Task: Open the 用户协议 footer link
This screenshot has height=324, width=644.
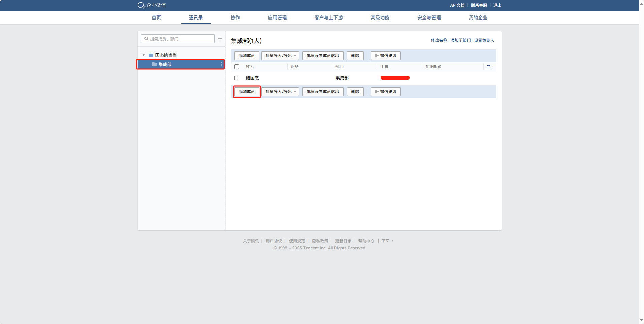Action: (274, 241)
